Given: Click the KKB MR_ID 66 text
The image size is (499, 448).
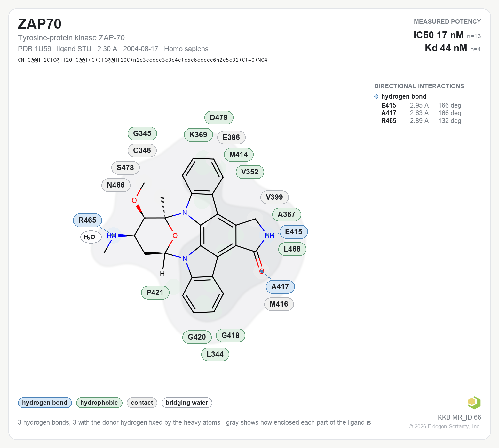Looking at the screenshot, I should [459, 417].
